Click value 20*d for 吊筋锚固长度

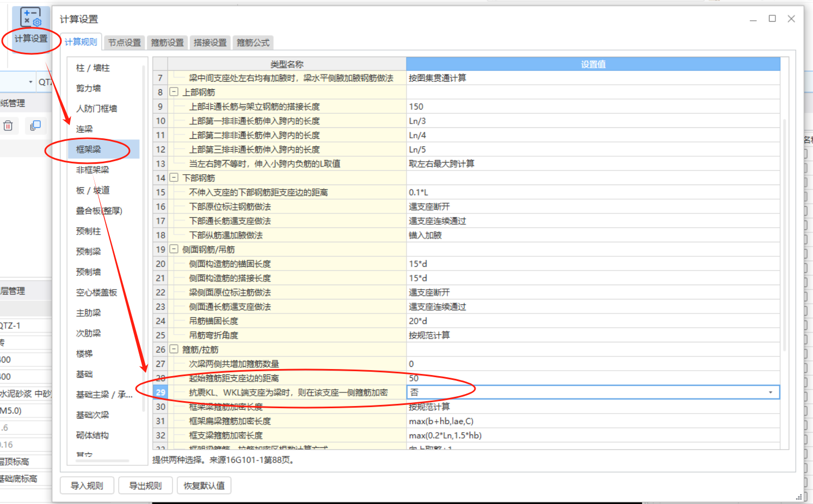pyautogui.click(x=593, y=321)
